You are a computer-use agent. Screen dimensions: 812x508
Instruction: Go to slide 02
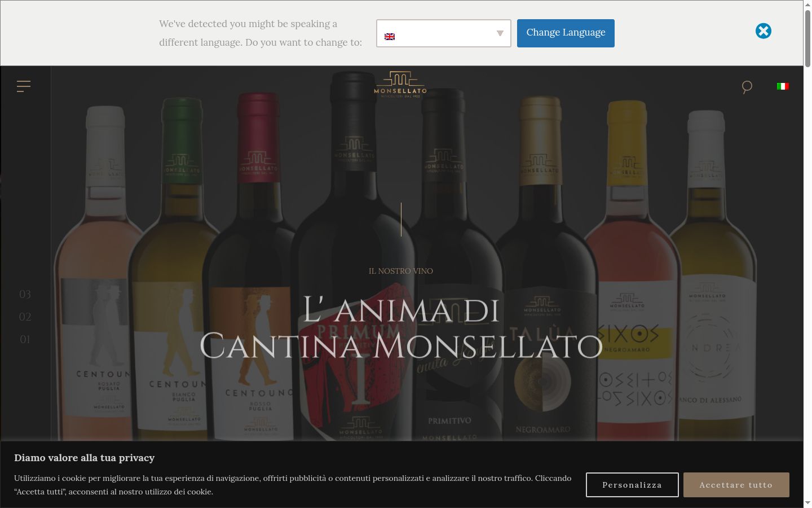25,317
